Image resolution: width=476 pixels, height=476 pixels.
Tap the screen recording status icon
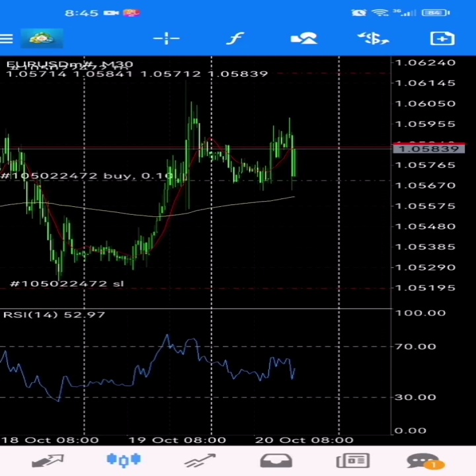tap(111, 13)
